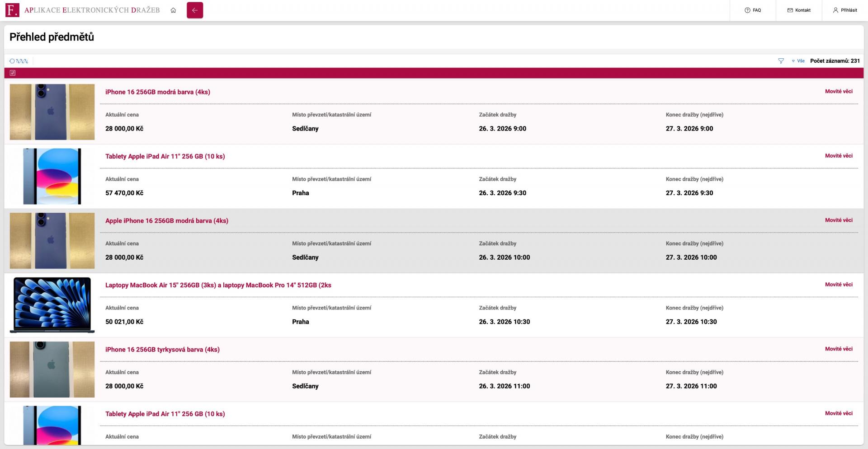Screen dimensions: 868x449
Task: Click Movité věci on MacBook row
Action: click(x=839, y=285)
